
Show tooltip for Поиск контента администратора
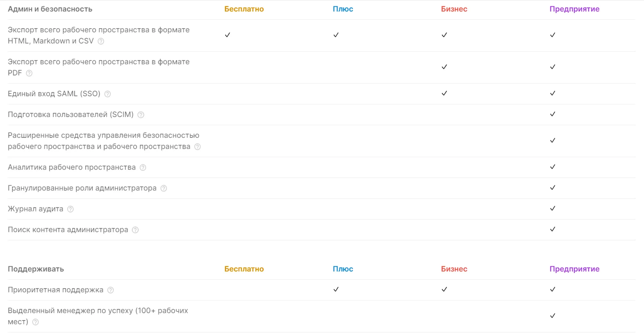tap(135, 230)
